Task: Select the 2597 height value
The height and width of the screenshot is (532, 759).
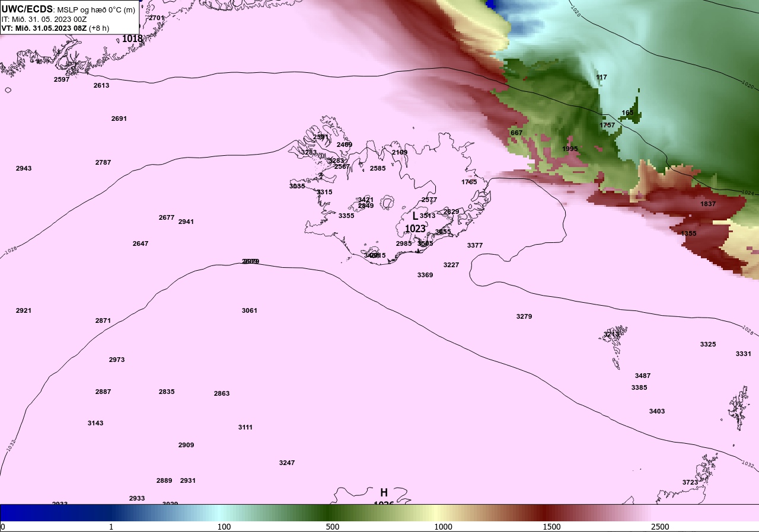Action: (x=62, y=79)
